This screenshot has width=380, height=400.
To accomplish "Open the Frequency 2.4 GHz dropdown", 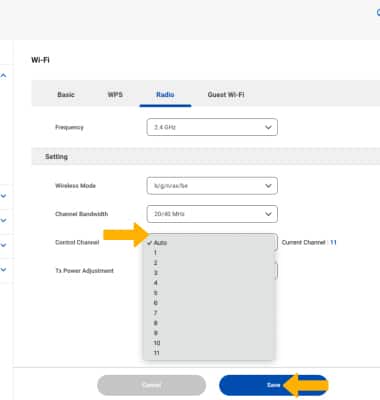I will tap(212, 127).
